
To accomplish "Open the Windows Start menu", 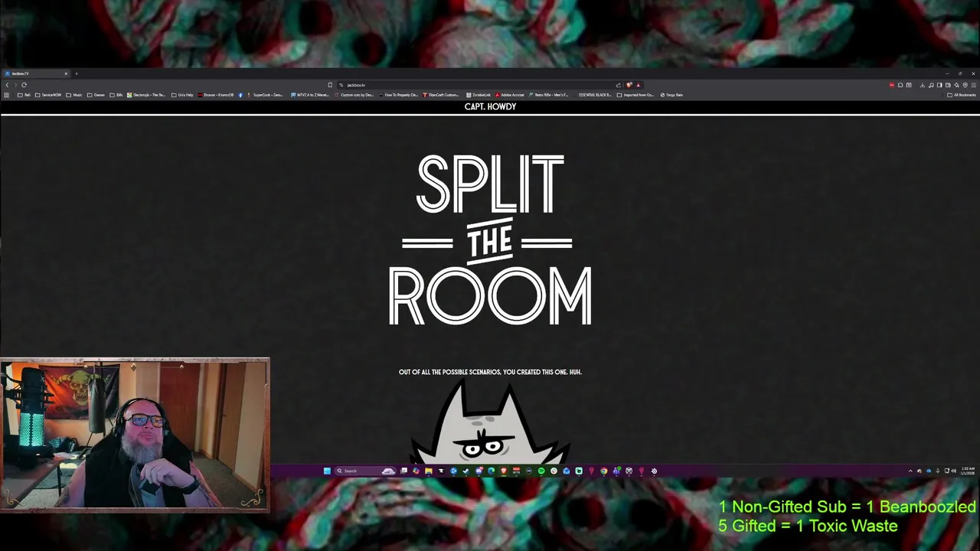I will 327,471.
